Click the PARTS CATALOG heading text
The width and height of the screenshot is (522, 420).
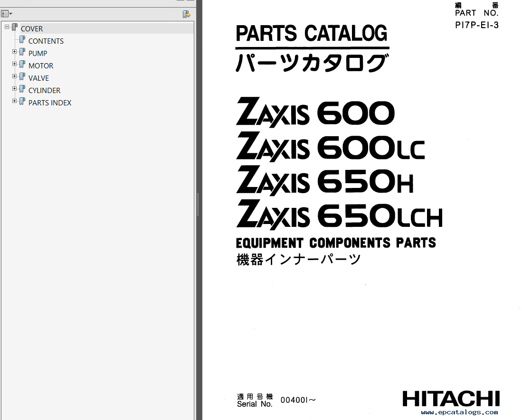312,33
